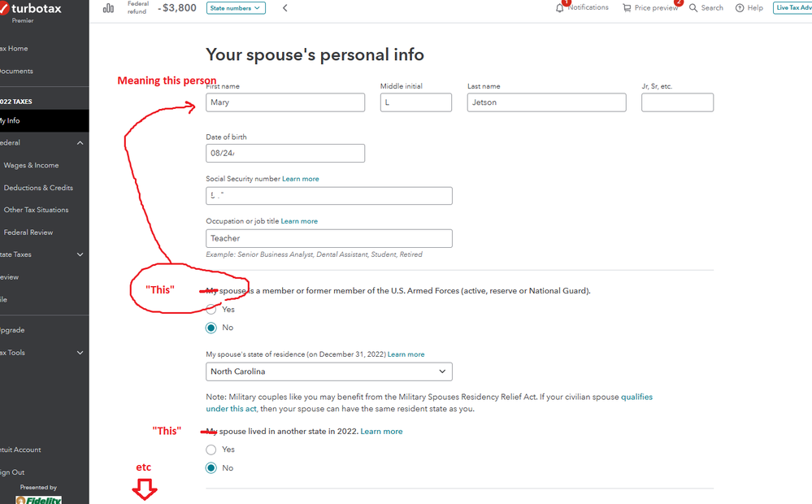Open the Help question mark icon
812x504 pixels.
pyautogui.click(x=740, y=8)
